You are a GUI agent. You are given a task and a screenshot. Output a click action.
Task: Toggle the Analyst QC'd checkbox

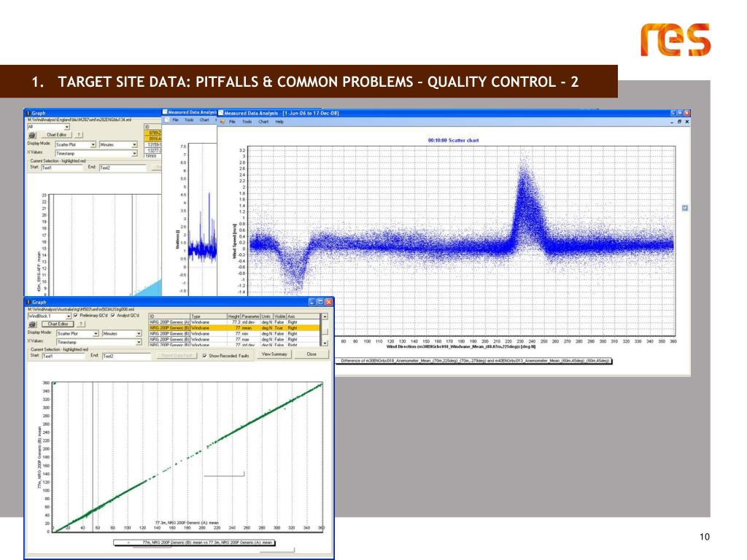113,316
